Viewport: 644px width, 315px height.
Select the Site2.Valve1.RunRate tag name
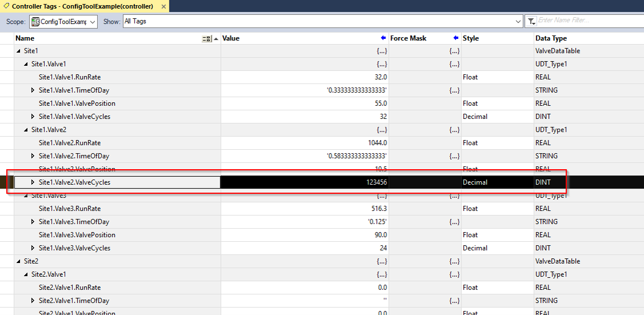pos(70,287)
